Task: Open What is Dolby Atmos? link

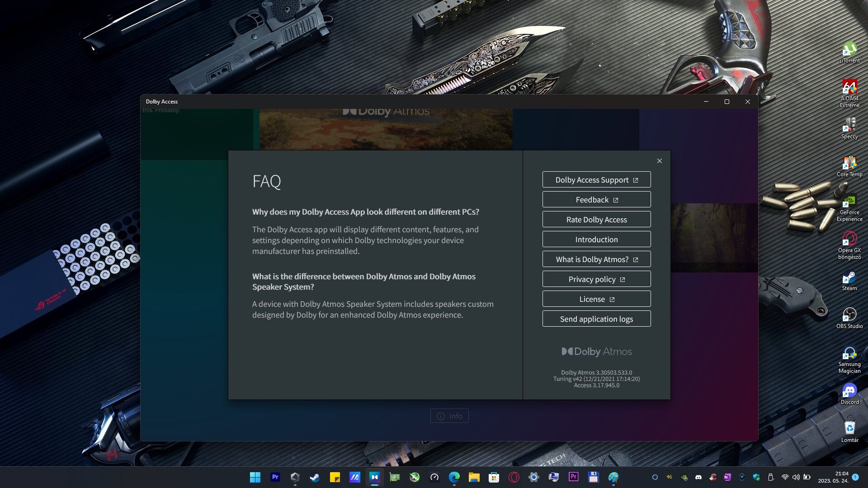Action: click(596, 259)
